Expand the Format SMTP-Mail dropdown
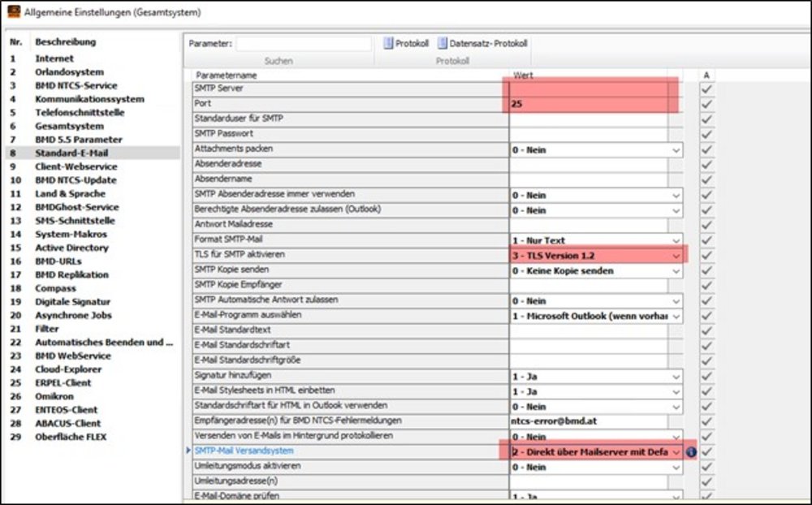The height and width of the screenshot is (505, 812). coord(676,240)
